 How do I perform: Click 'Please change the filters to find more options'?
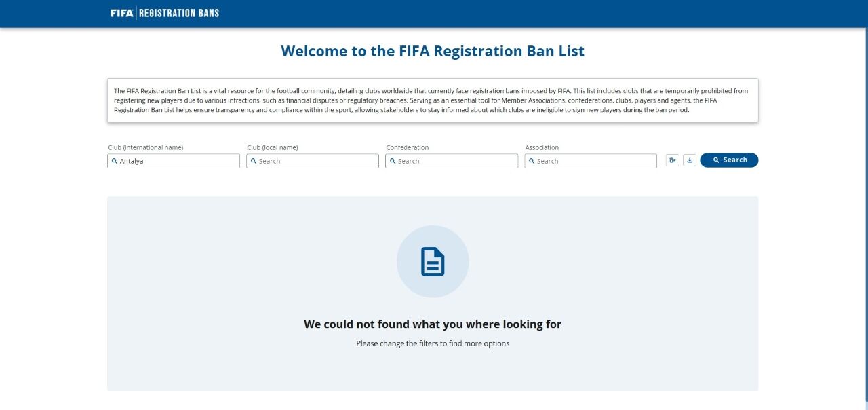(x=433, y=343)
